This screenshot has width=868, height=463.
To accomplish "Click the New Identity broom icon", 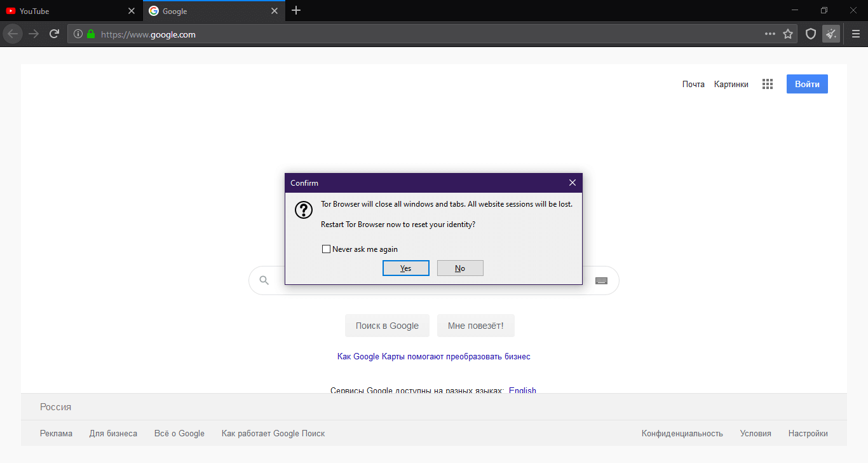I will tap(831, 34).
